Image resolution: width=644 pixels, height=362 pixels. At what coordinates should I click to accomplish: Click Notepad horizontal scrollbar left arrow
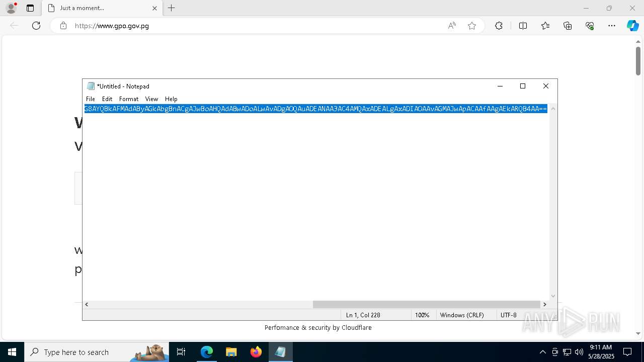(87, 304)
